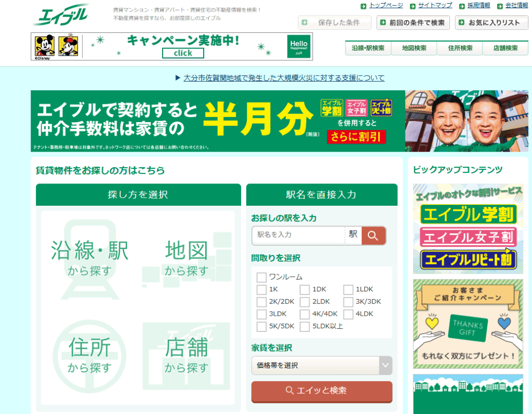Check the ワンルーム checkbox
Screen dimensions: 532x414
[x=261, y=277]
